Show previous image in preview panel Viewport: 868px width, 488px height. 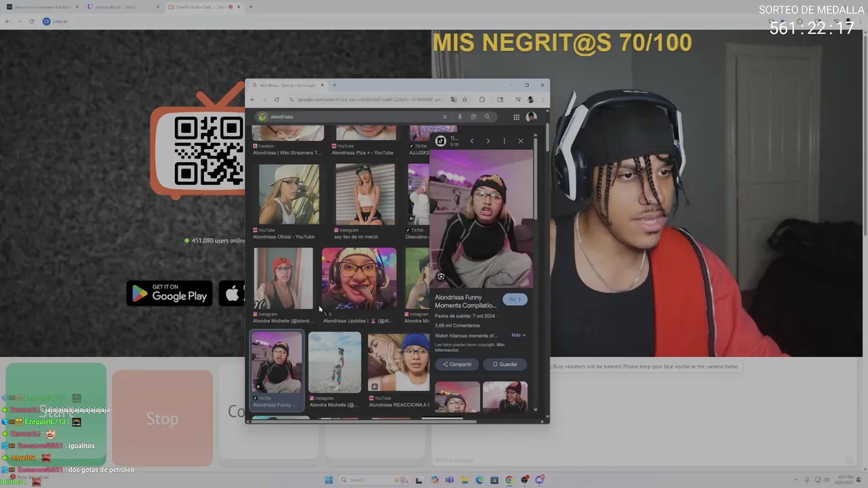[x=472, y=141]
